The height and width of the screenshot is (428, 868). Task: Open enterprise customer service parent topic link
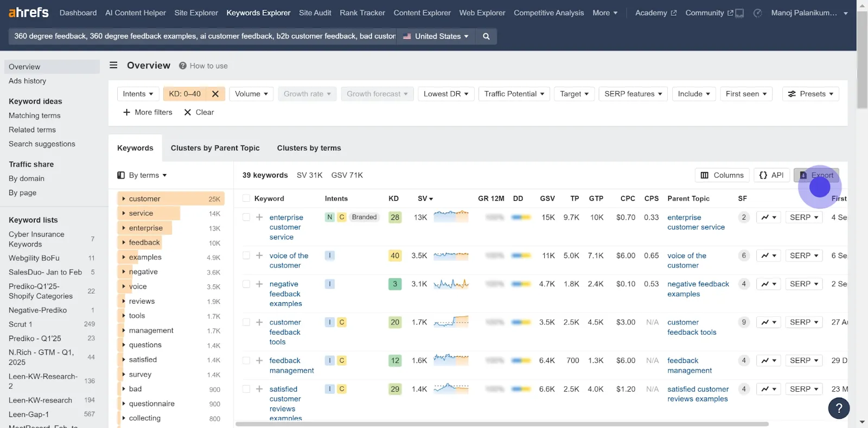coord(696,222)
